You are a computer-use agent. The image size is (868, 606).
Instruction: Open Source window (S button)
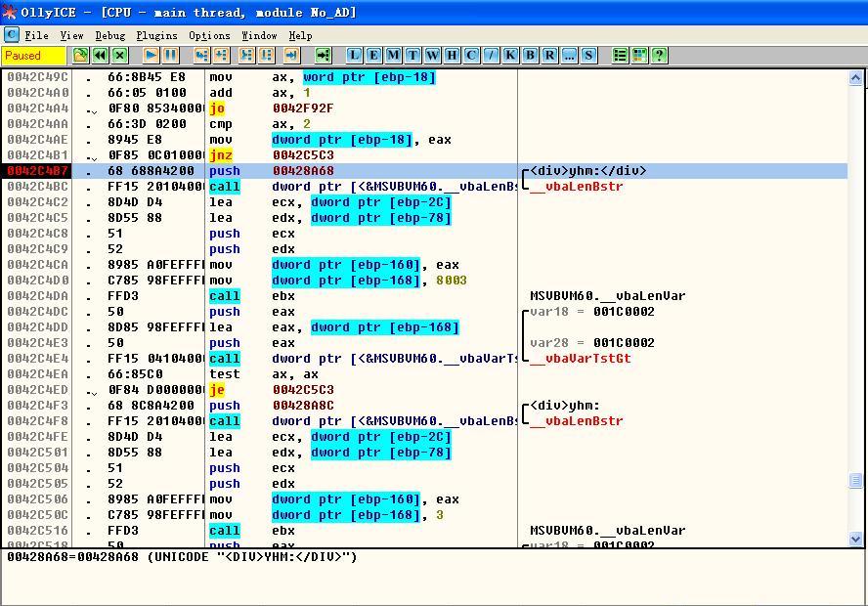[588, 56]
